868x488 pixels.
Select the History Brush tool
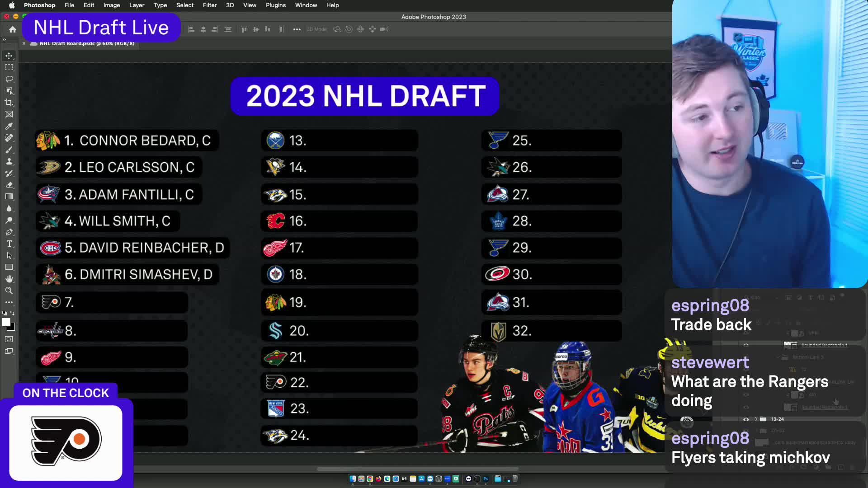[x=9, y=173]
